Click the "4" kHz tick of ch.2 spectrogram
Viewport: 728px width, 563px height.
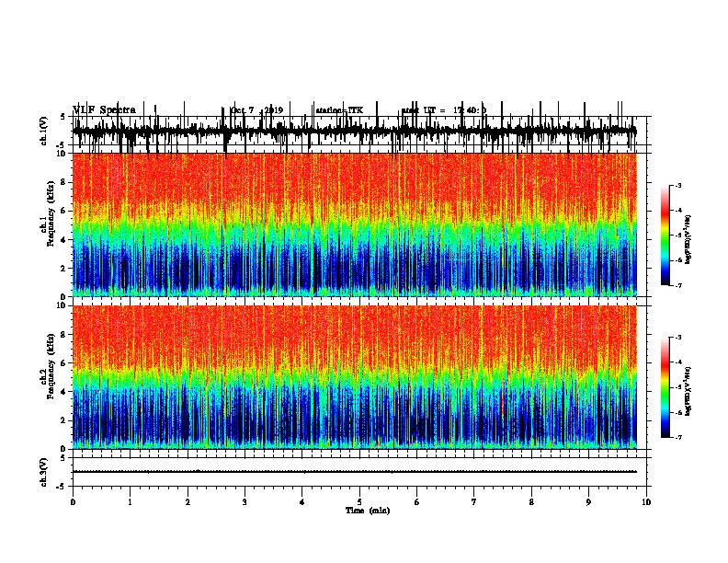[64, 392]
